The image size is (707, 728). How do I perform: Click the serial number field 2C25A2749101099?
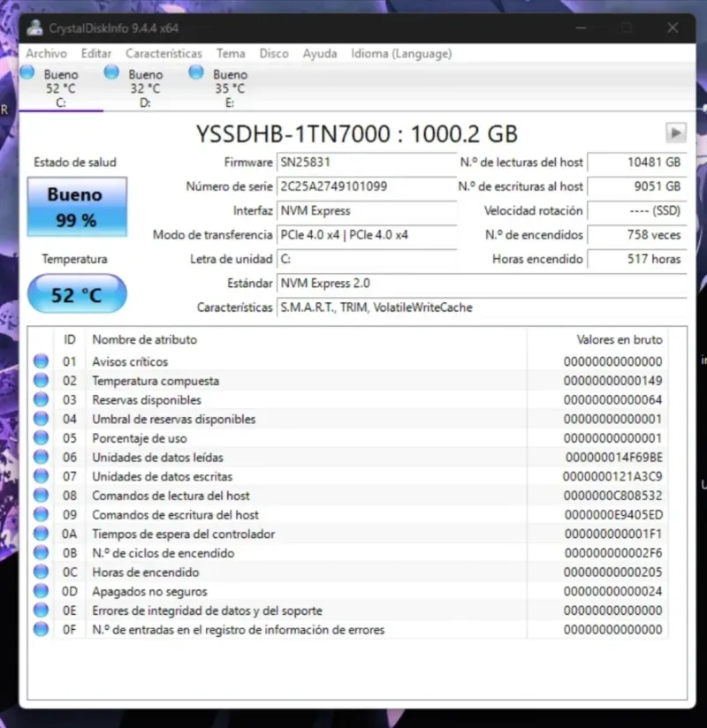click(x=367, y=186)
